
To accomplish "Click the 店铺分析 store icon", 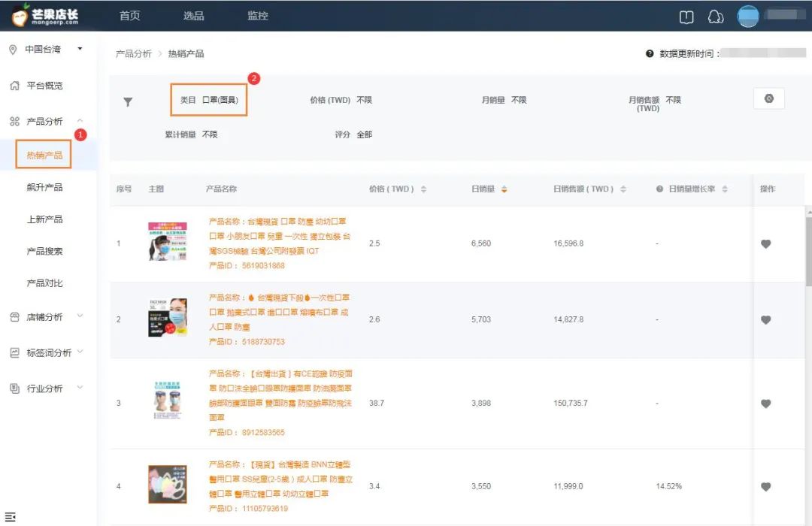I will click(14, 317).
